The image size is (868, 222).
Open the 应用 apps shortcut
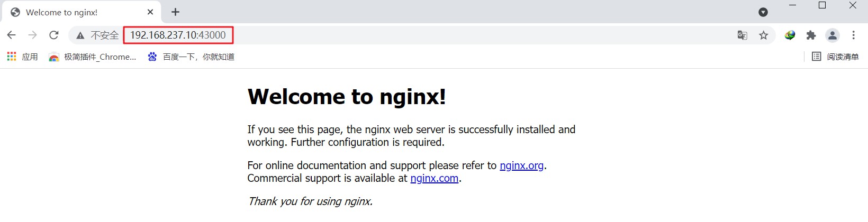[23, 57]
